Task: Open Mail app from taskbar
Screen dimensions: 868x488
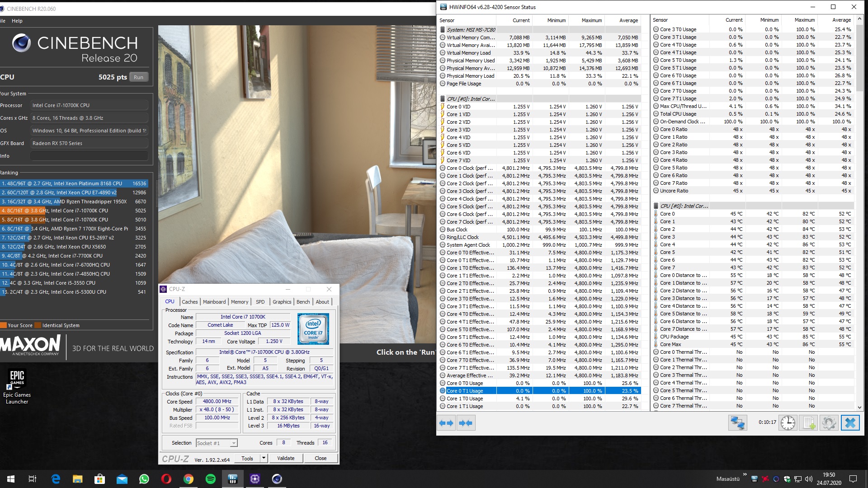Action: tap(122, 479)
